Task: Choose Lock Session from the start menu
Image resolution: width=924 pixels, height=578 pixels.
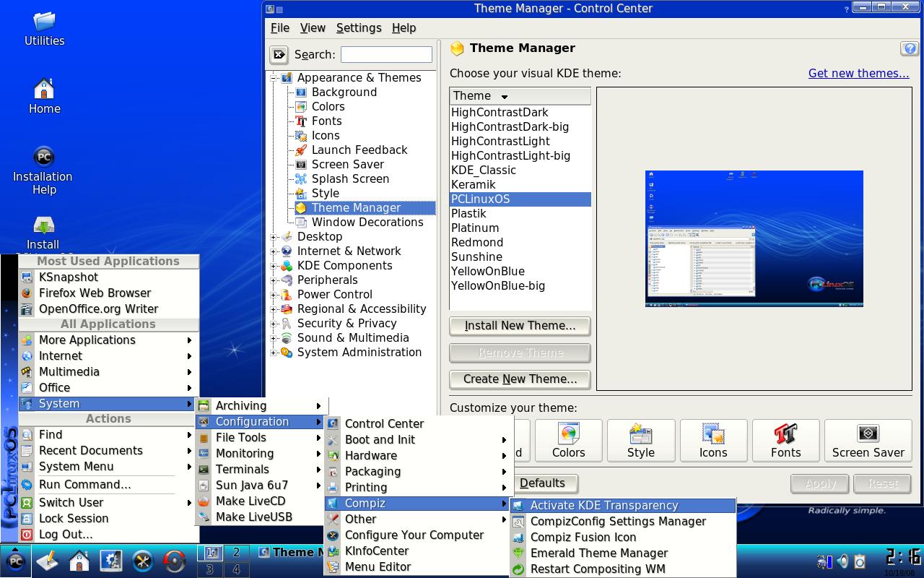Action: tap(108, 519)
